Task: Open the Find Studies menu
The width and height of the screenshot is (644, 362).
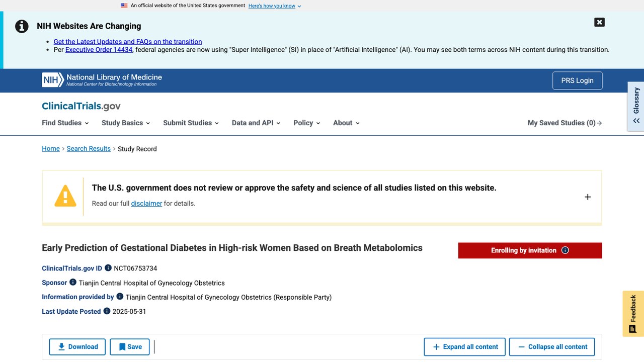Action: (x=65, y=123)
